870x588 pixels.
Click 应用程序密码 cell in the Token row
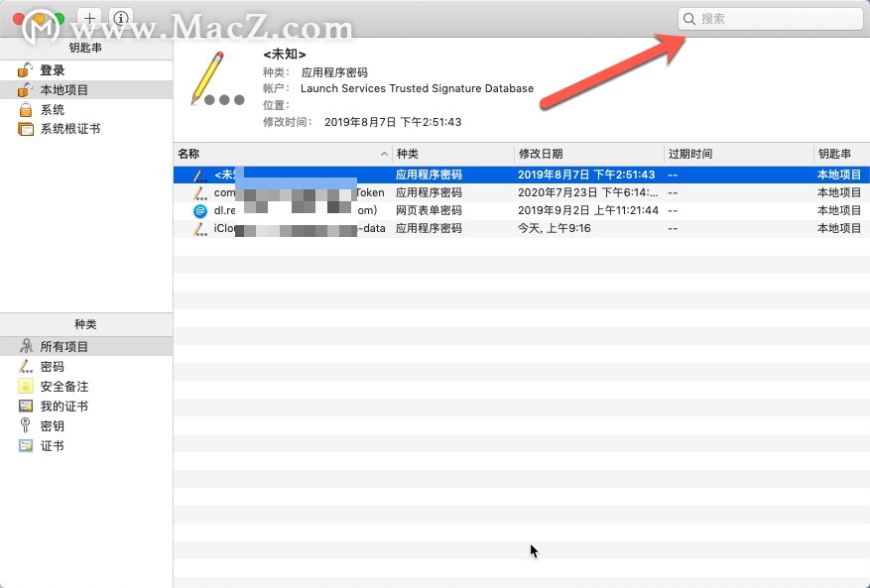point(429,192)
